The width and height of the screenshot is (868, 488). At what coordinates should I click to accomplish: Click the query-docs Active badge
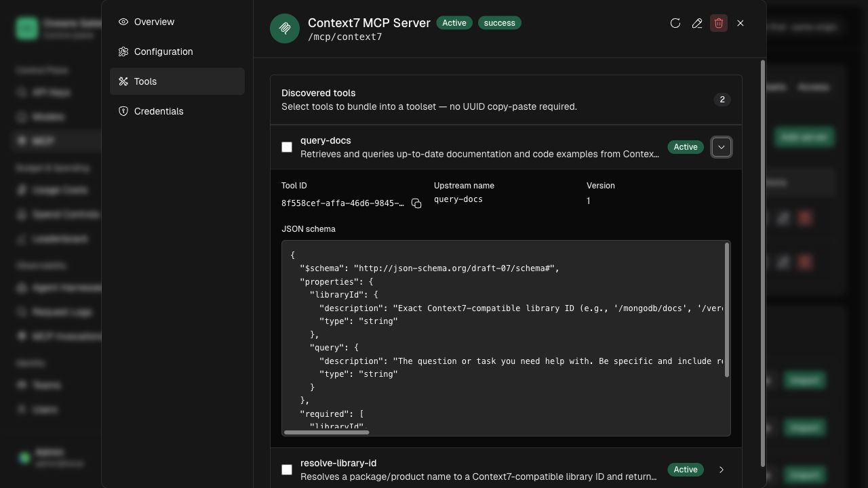tap(686, 147)
